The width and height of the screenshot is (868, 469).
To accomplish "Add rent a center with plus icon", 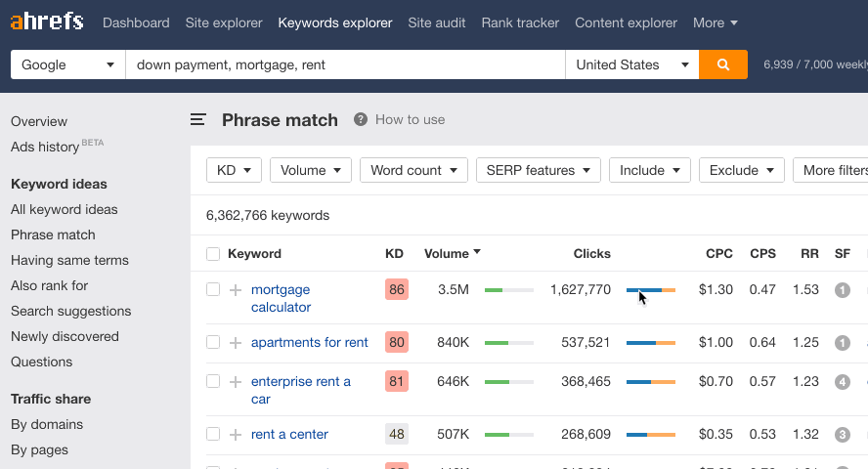I will 236,435.
